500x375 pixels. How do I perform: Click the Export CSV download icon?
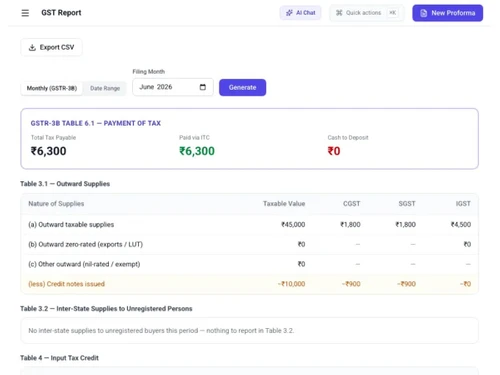pos(32,47)
